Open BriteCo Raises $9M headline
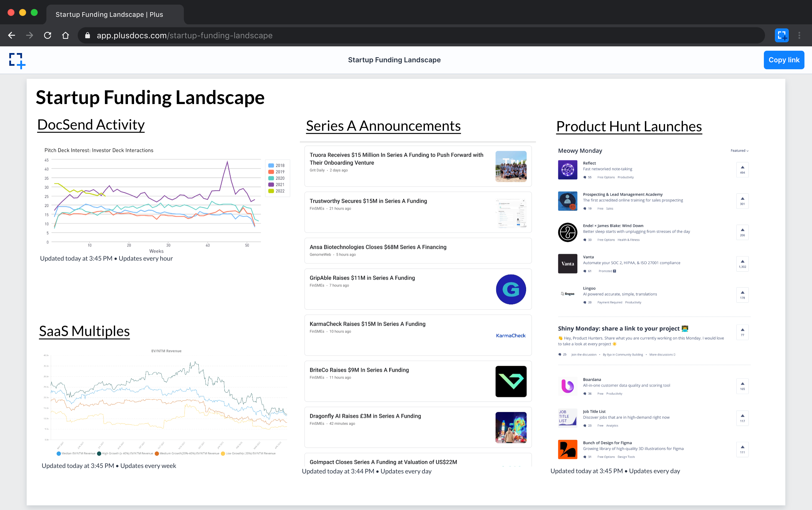Screen dimensions: 812x510 pos(359,370)
